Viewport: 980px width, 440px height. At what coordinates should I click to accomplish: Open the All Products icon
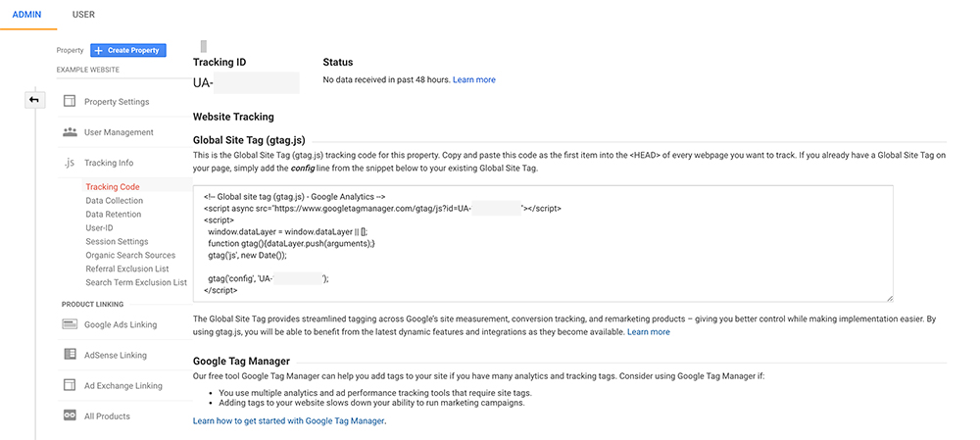click(x=70, y=416)
